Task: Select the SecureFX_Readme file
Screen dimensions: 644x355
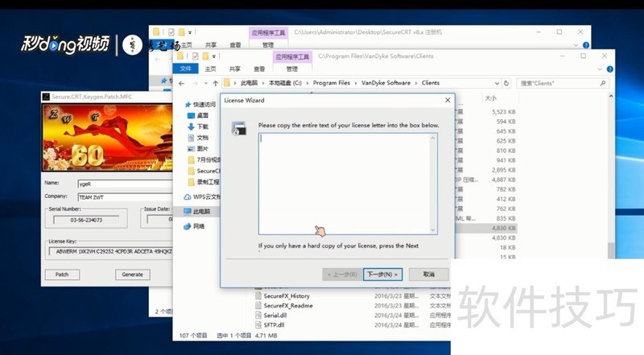Action: point(288,306)
